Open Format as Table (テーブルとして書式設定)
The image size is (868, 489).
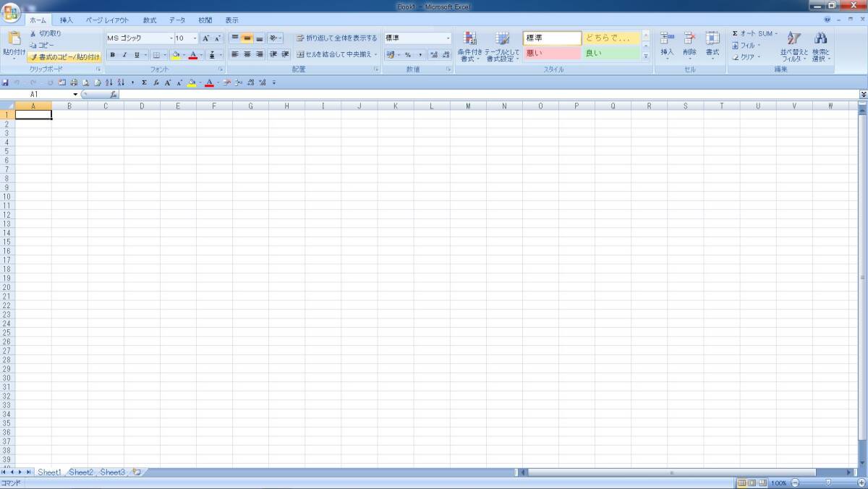(x=502, y=46)
